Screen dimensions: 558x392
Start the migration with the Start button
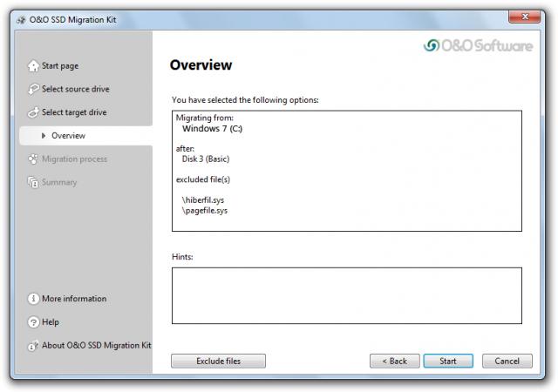point(448,361)
